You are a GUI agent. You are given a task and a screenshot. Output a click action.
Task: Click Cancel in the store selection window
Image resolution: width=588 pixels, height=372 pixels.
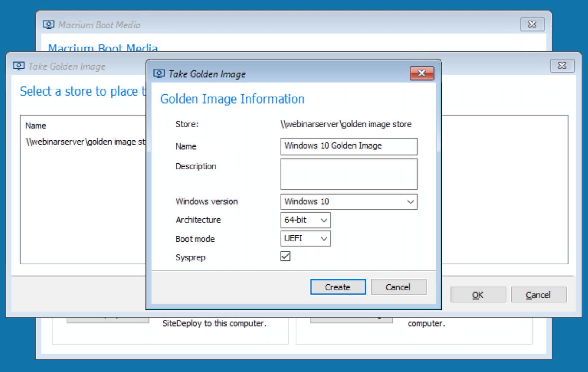coord(539,295)
